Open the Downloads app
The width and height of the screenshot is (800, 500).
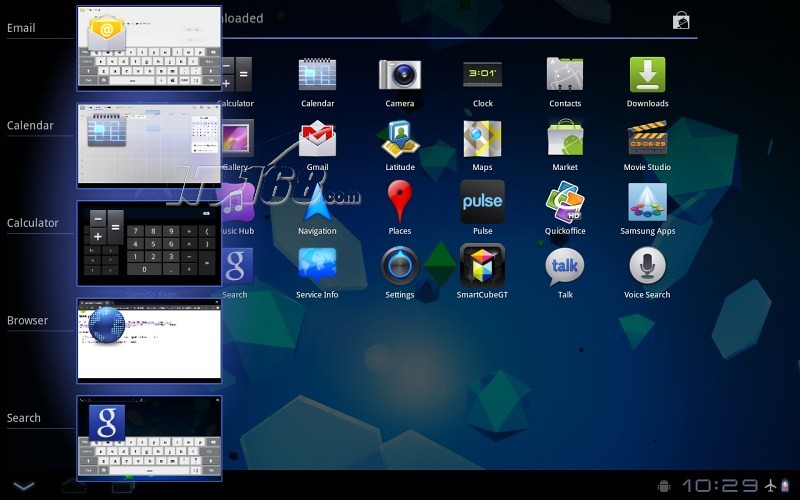[x=647, y=75]
